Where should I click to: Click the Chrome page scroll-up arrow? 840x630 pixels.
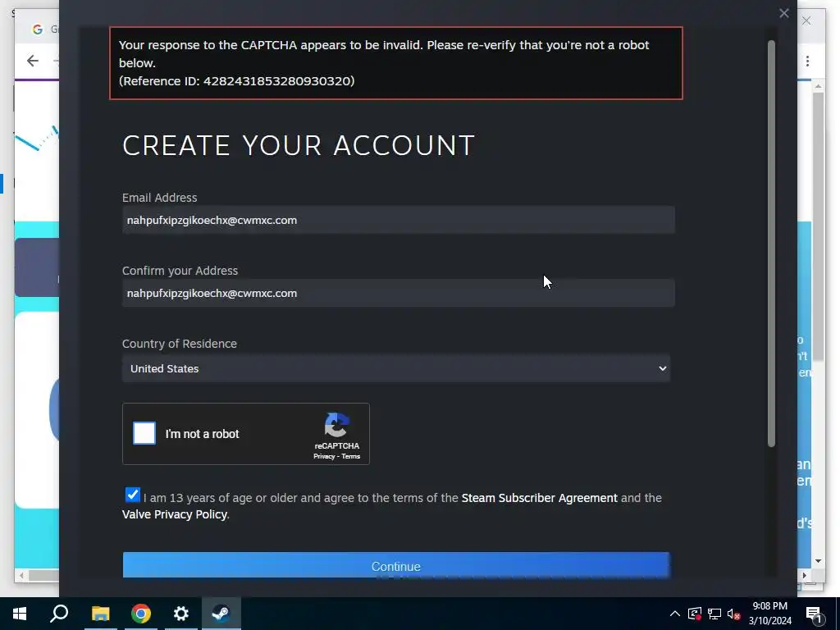[x=818, y=85]
